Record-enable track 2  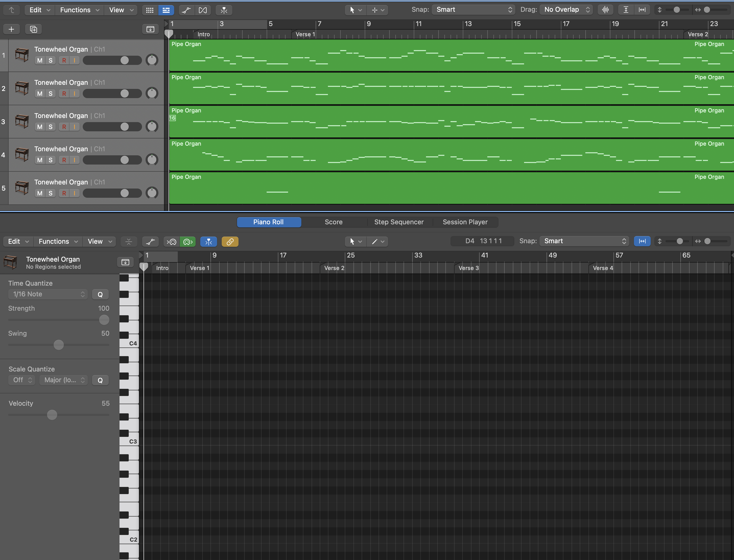(64, 94)
